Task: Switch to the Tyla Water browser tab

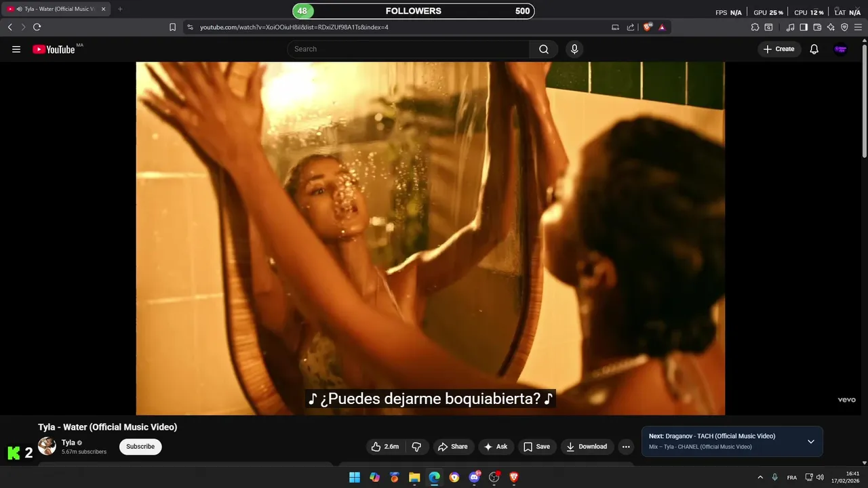Action: [x=57, y=9]
